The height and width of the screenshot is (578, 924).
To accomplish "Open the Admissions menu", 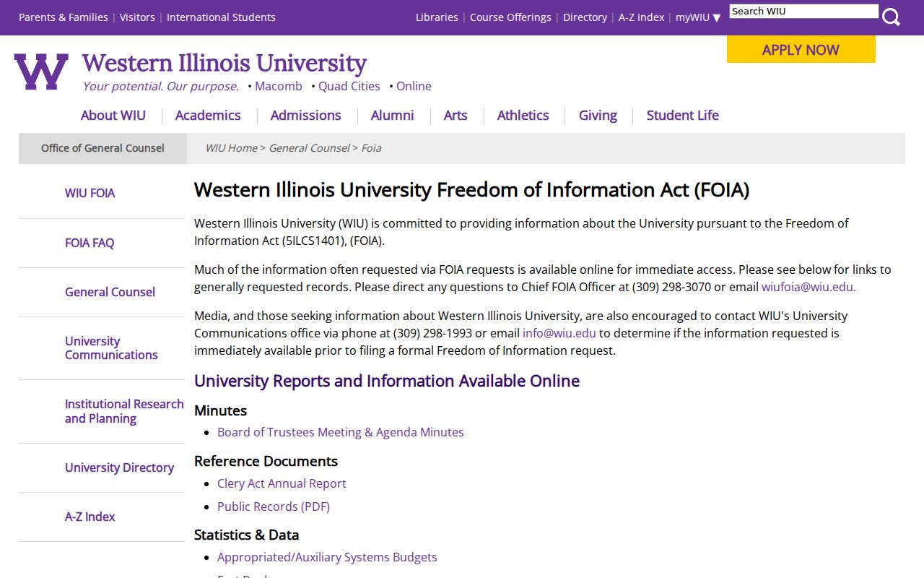I will (x=305, y=116).
